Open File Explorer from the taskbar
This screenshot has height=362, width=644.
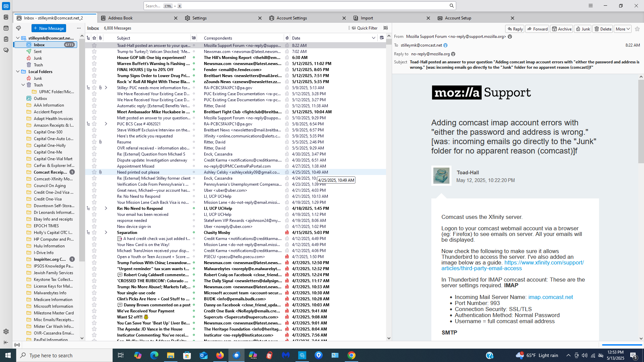click(171, 355)
